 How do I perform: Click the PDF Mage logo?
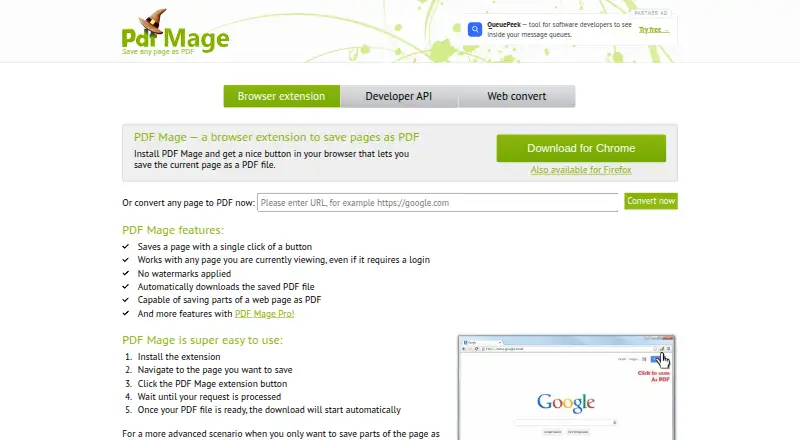click(176, 32)
